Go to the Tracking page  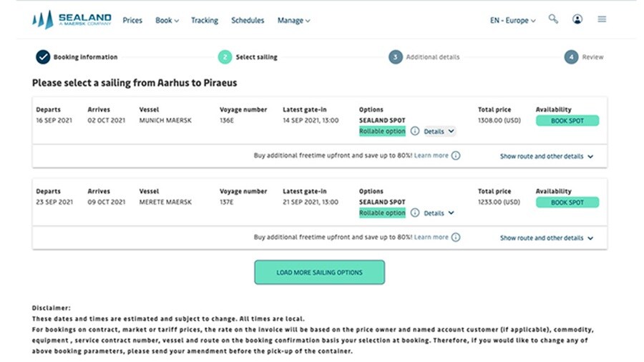point(205,21)
